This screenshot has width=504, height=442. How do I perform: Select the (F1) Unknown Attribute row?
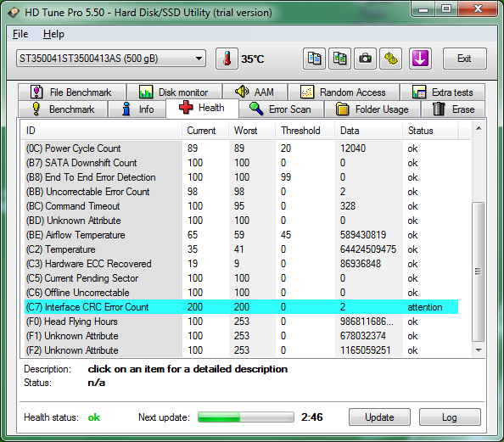[x=241, y=336]
